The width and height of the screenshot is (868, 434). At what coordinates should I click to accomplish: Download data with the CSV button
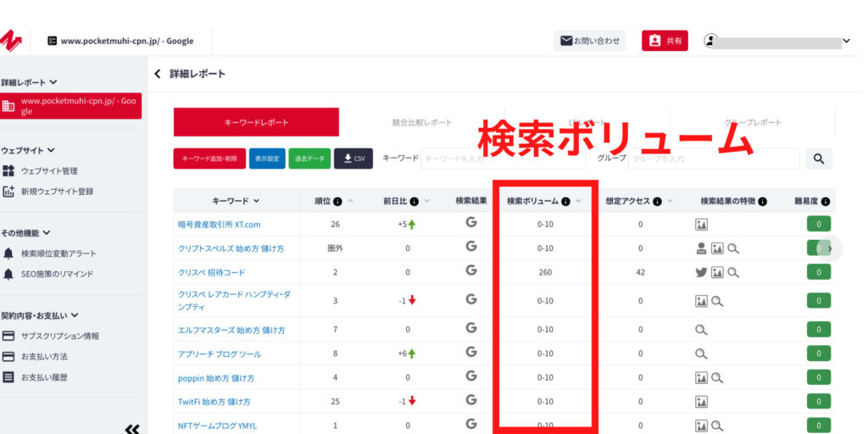pyautogui.click(x=353, y=159)
